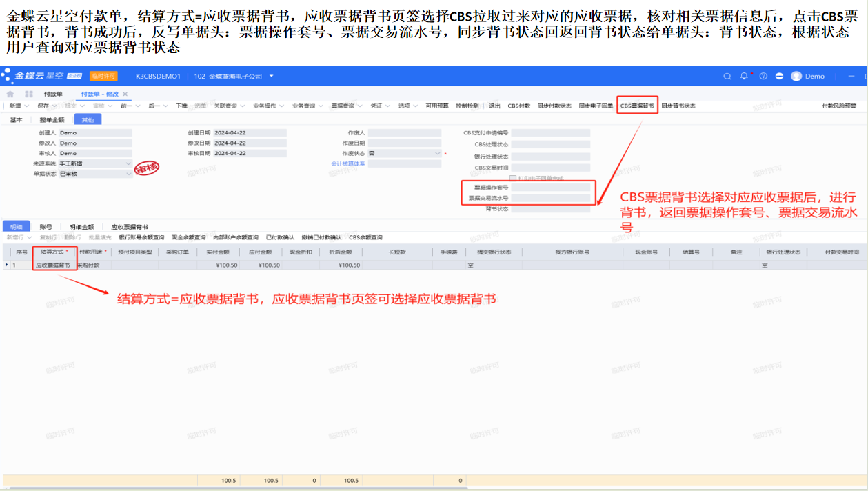Image resolution: width=868 pixels, height=491 pixels.
Task: Switch to the 付款单 list tab
Action: tap(53, 94)
